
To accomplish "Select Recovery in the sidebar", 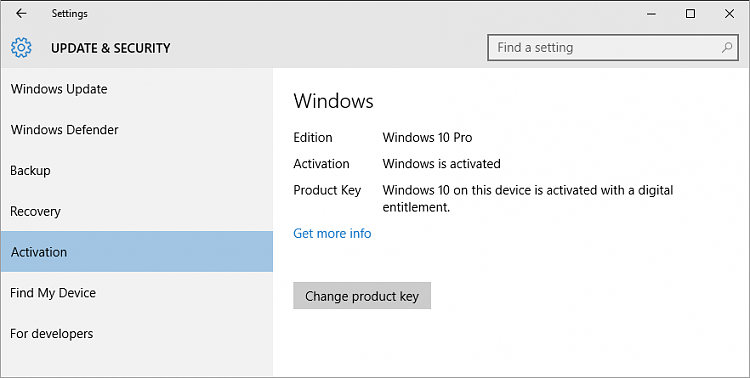I will (x=136, y=211).
